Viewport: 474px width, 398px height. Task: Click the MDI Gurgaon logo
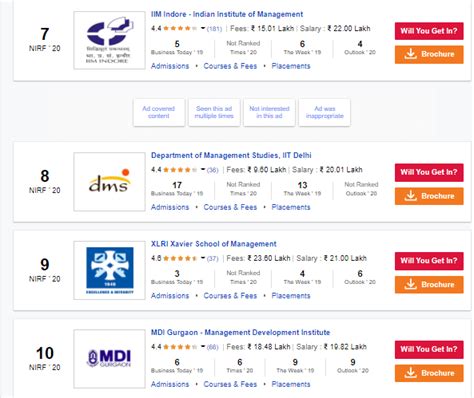tap(109, 359)
